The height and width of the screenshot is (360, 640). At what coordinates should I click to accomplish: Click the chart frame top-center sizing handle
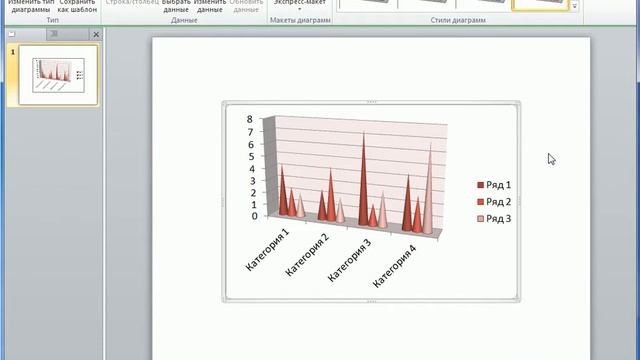(371, 102)
